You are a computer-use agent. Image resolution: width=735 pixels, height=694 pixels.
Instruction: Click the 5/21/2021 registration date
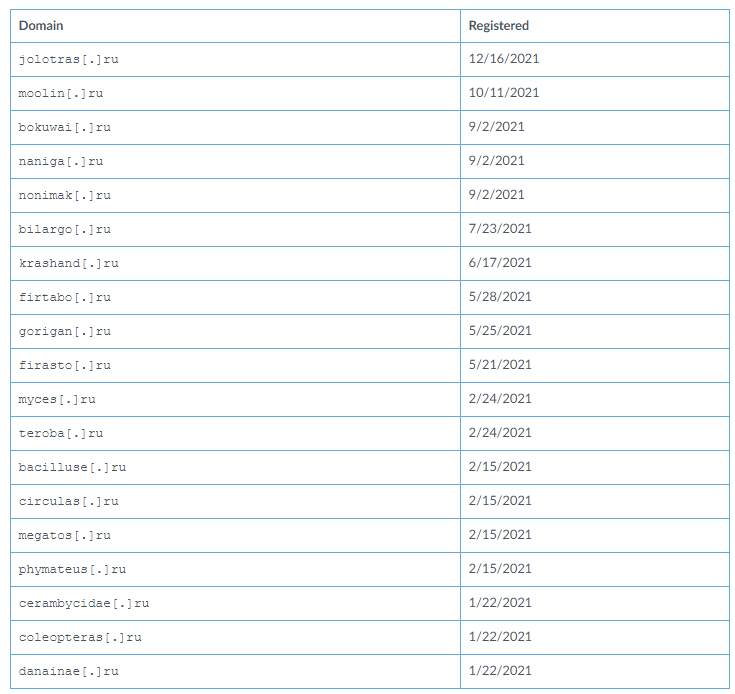(x=500, y=365)
